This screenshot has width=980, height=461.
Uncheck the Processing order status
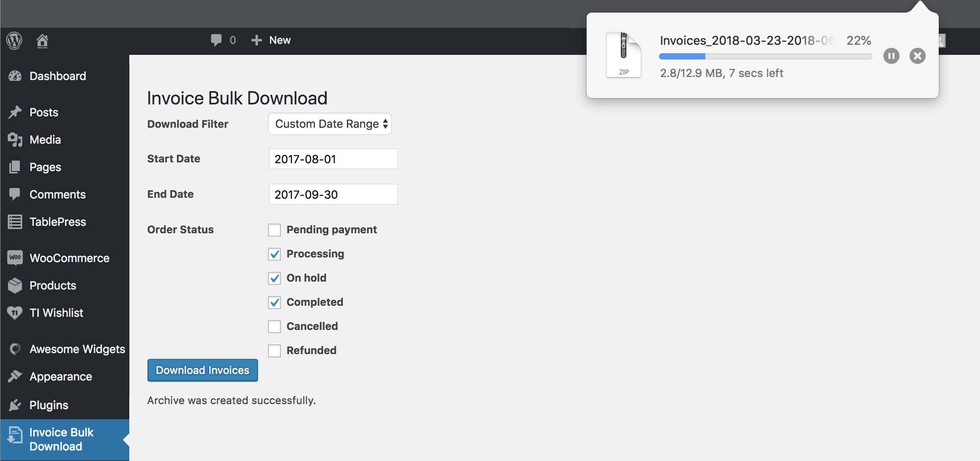click(274, 254)
